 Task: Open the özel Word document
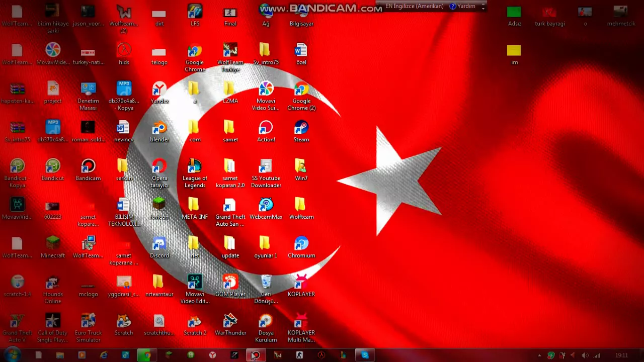coord(301,54)
